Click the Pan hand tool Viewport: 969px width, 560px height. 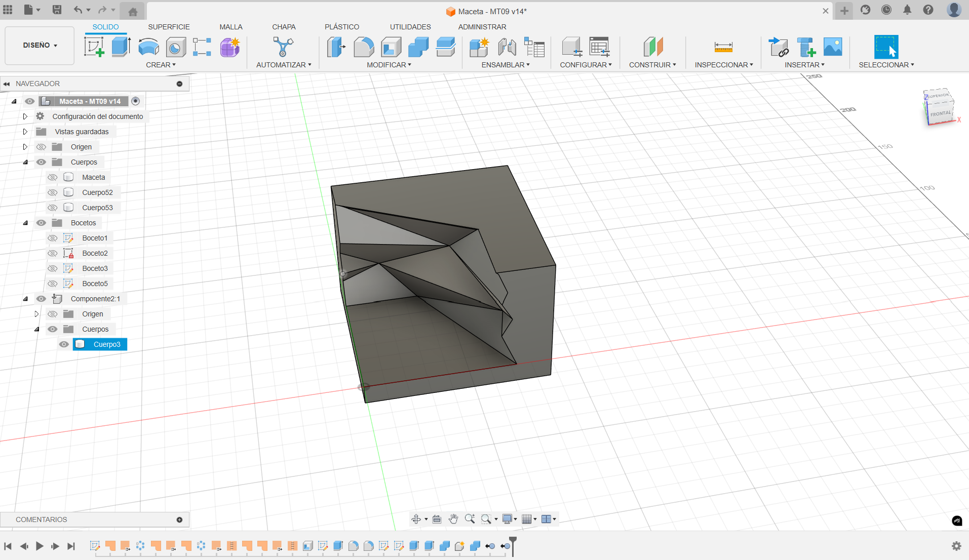(x=453, y=519)
